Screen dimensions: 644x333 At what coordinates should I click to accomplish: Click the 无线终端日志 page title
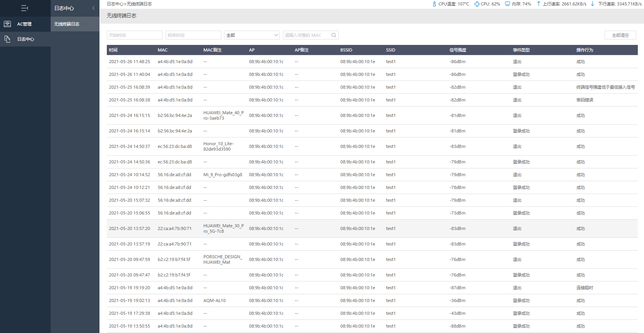122,15
